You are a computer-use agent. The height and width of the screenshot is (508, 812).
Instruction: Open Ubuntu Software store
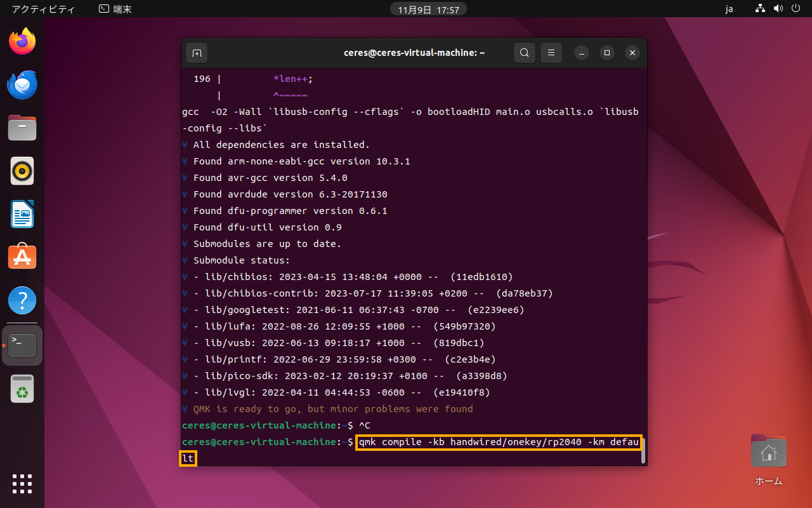pos(22,257)
